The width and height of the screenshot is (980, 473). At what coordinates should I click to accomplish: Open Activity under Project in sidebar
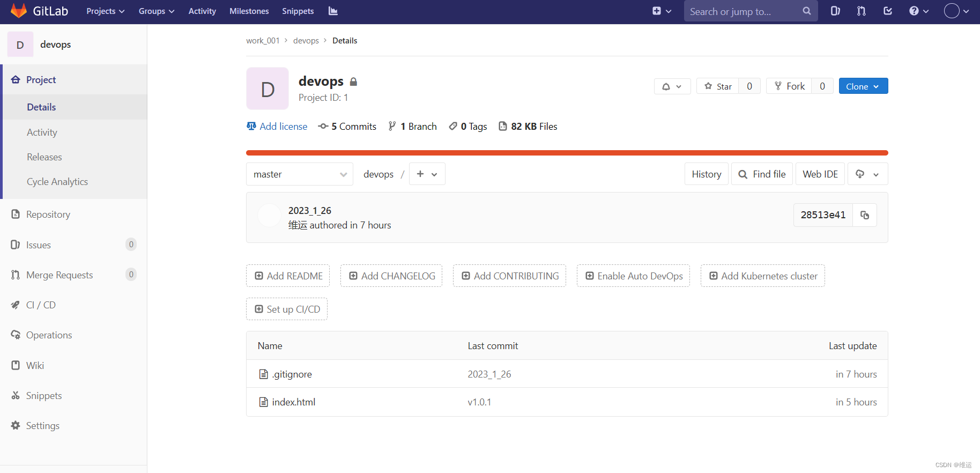[x=75, y=132]
